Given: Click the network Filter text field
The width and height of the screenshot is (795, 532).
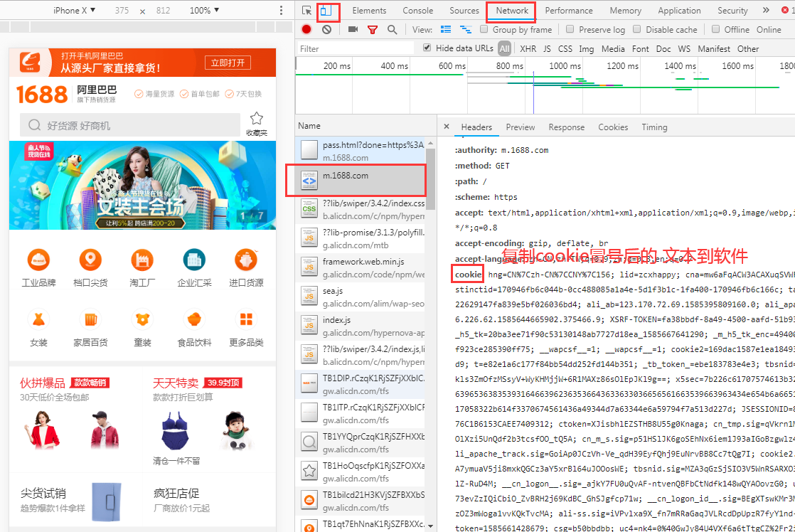Looking at the screenshot, I should tap(355, 48).
